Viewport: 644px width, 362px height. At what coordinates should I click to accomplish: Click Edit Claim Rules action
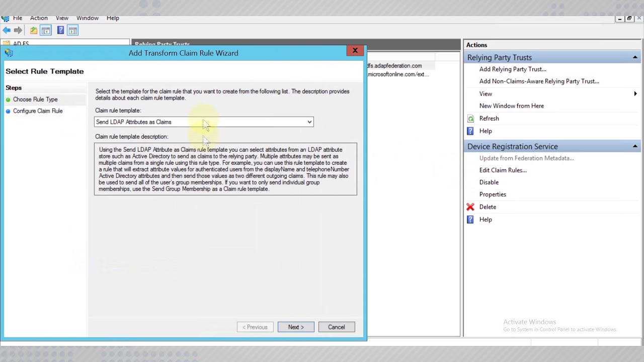pyautogui.click(x=503, y=170)
